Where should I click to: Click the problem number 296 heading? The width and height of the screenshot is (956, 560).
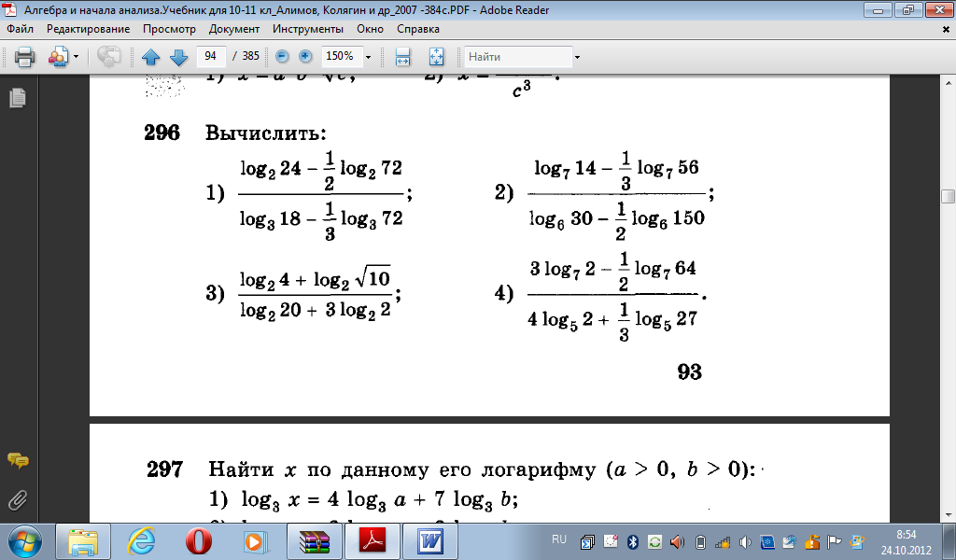(x=162, y=133)
